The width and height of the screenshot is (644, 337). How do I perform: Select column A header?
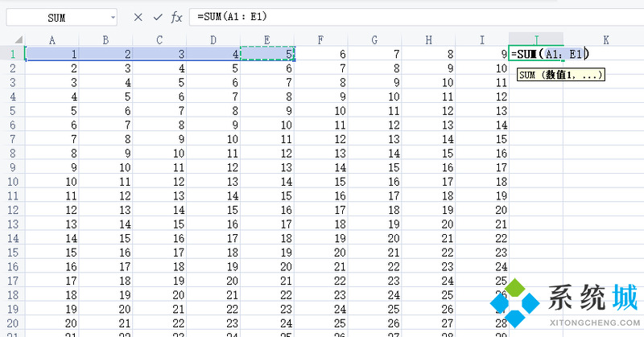52,39
